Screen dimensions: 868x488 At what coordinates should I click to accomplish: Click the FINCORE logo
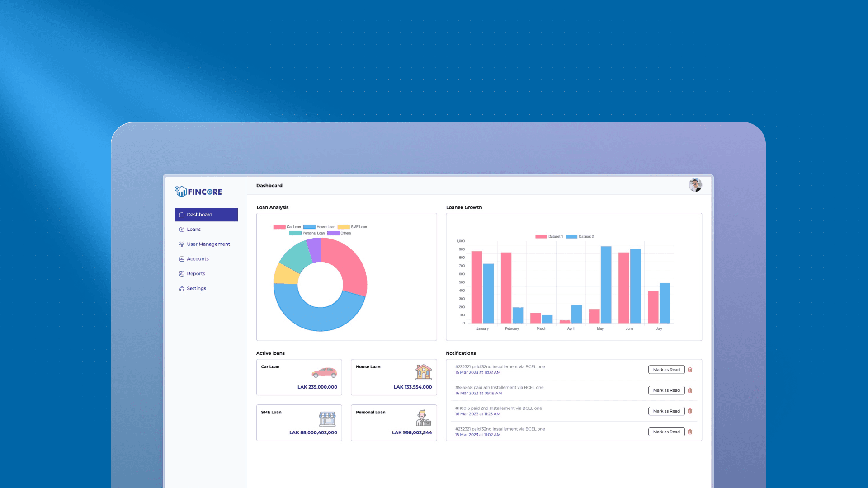[198, 191]
